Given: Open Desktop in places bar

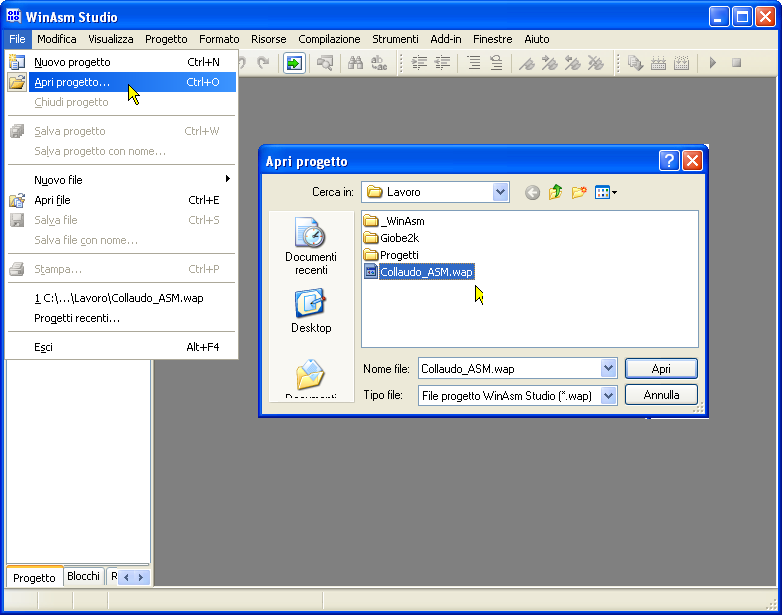Looking at the screenshot, I should coord(311,310).
